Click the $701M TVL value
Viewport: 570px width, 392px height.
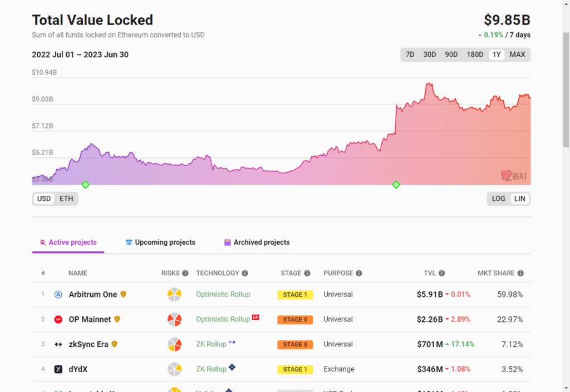[430, 344]
